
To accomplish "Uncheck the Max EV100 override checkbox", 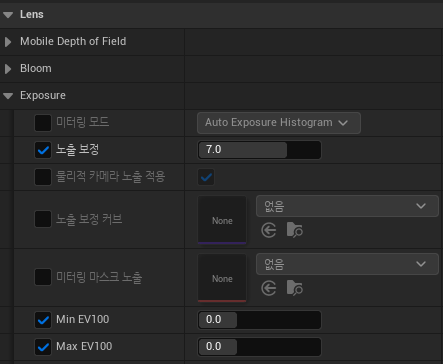I will pyautogui.click(x=43, y=347).
